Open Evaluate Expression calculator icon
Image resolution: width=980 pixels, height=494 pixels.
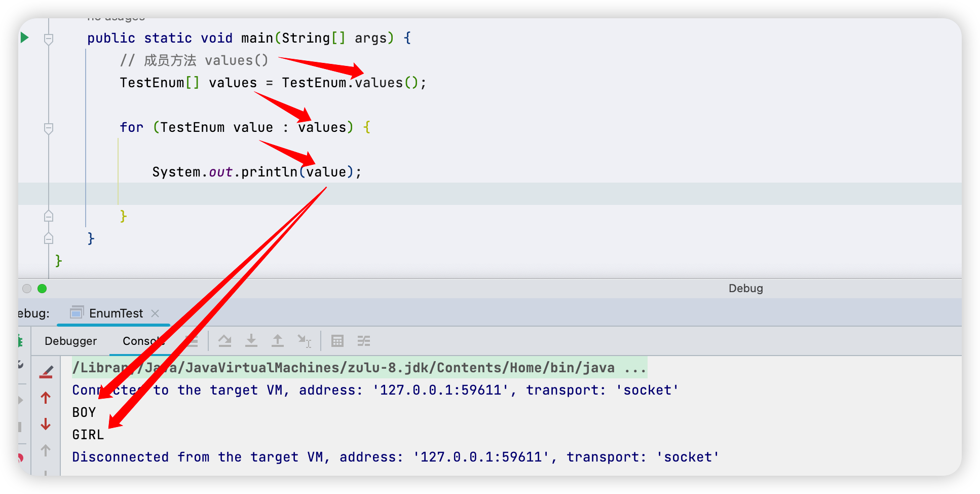coord(337,341)
